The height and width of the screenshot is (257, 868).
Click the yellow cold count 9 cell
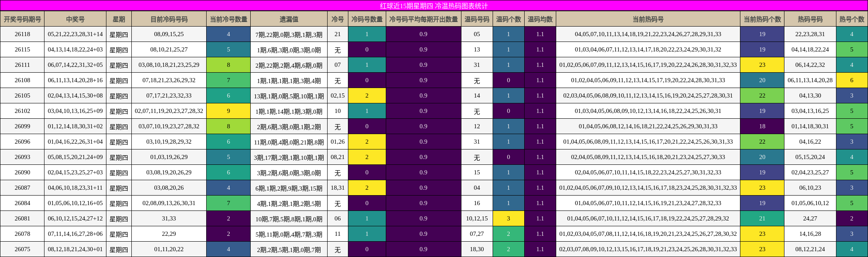[229, 111]
